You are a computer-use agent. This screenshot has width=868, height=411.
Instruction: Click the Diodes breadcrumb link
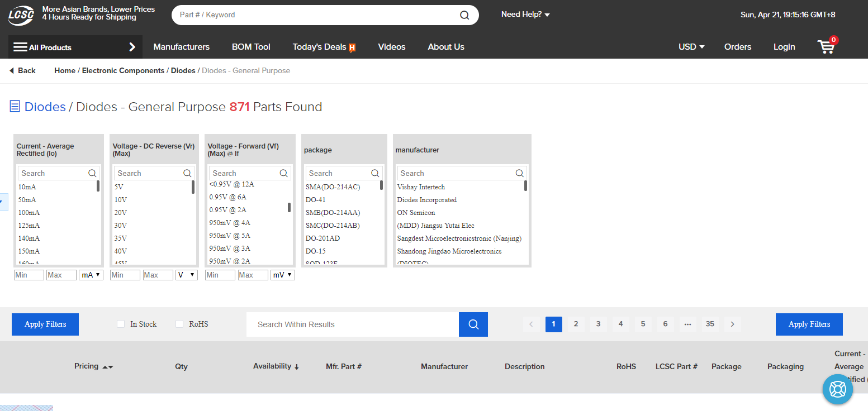click(183, 71)
